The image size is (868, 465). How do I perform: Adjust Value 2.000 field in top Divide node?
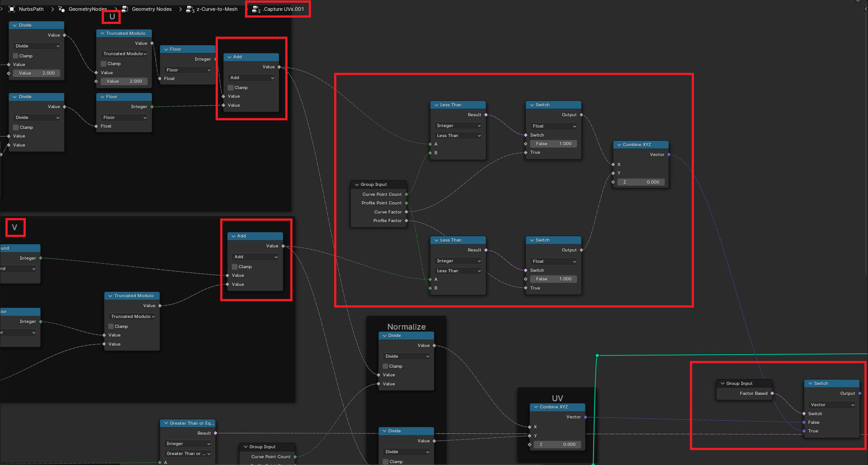pos(37,73)
